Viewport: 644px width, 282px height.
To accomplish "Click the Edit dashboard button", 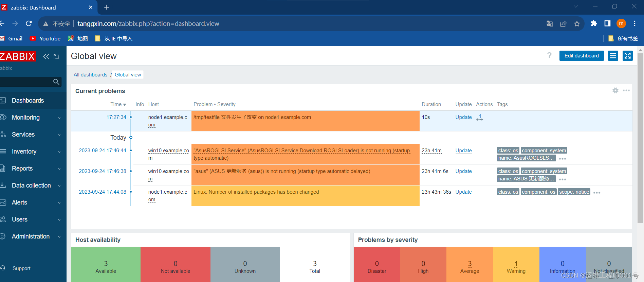I will pos(582,56).
